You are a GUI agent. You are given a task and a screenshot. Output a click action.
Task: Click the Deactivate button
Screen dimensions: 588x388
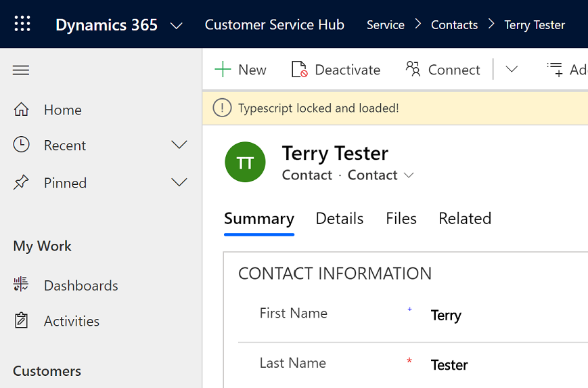click(336, 70)
